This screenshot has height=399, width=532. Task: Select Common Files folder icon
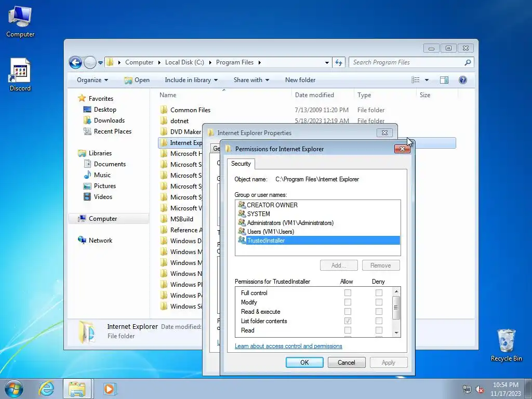click(164, 110)
